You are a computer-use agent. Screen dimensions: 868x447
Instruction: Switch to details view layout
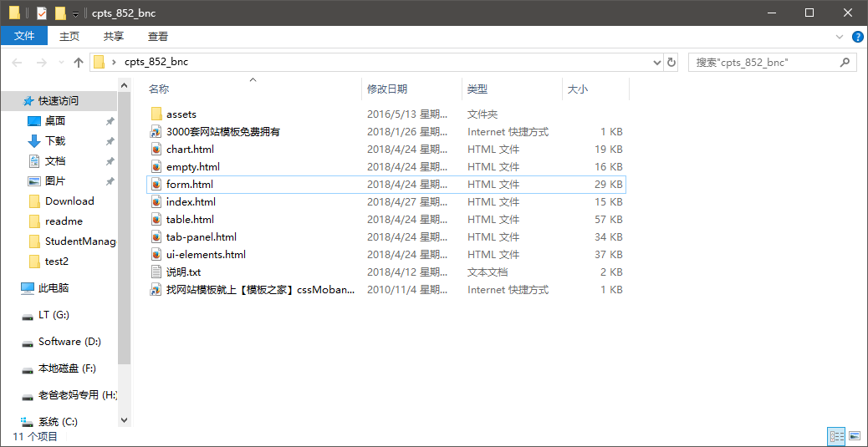836,436
